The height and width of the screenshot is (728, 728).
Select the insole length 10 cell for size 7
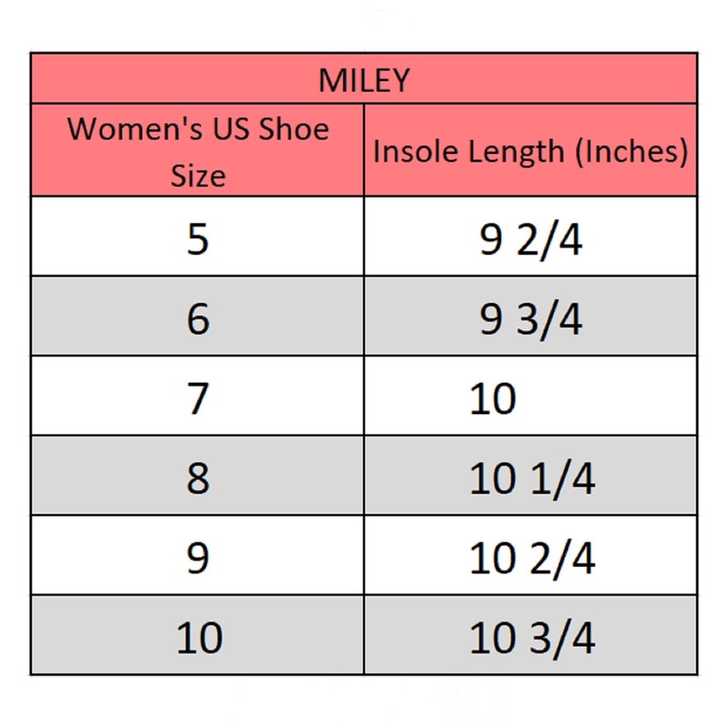pos(493,399)
